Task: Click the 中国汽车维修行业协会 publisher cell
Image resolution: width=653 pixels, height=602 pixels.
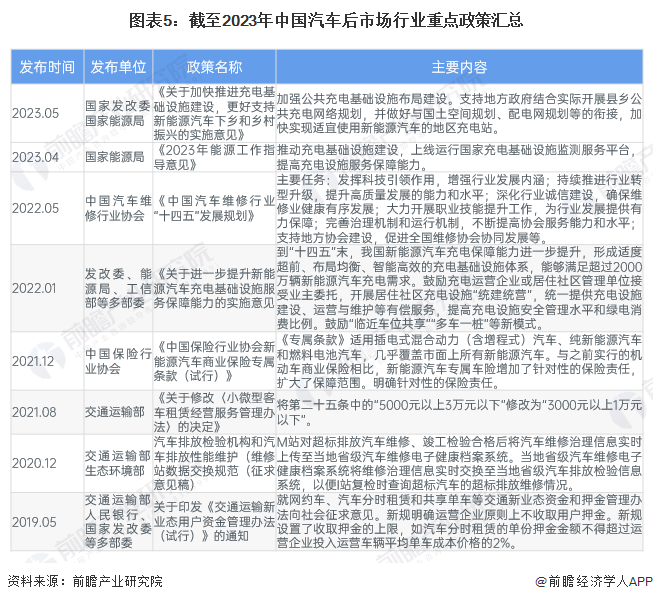Action: (118, 208)
